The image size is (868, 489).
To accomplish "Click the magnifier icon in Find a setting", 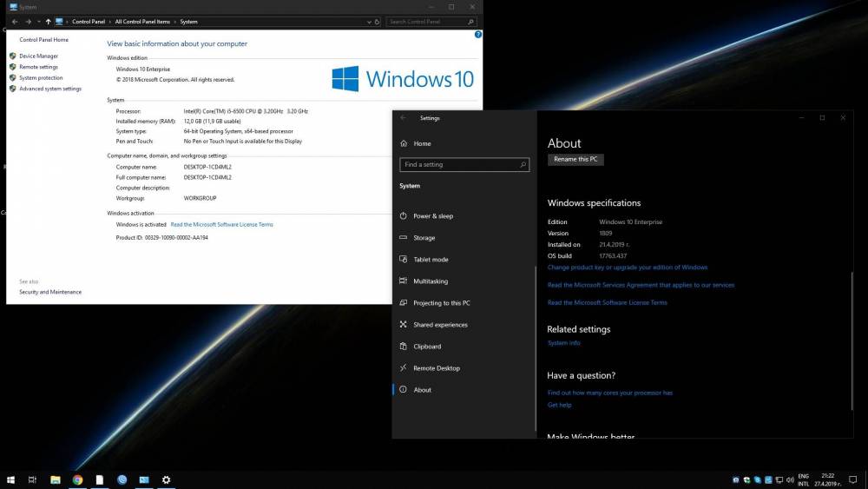I will pyautogui.click(x=523, y=164).
